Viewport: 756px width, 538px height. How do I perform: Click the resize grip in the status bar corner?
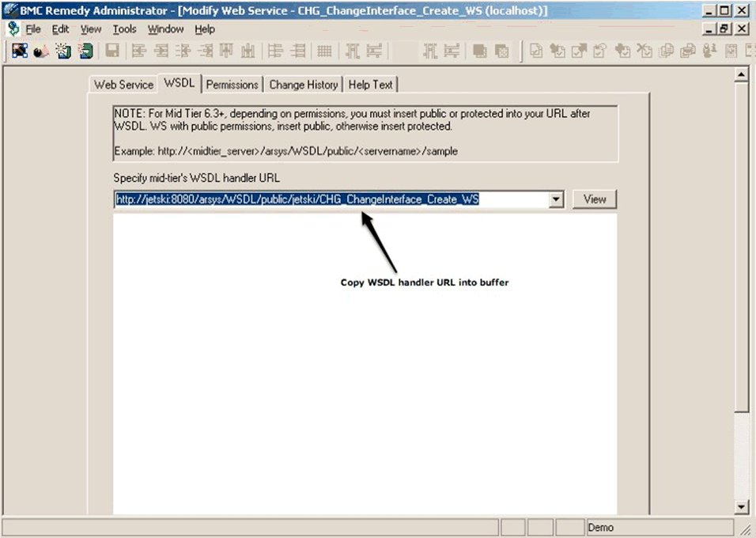pos(746,529)
